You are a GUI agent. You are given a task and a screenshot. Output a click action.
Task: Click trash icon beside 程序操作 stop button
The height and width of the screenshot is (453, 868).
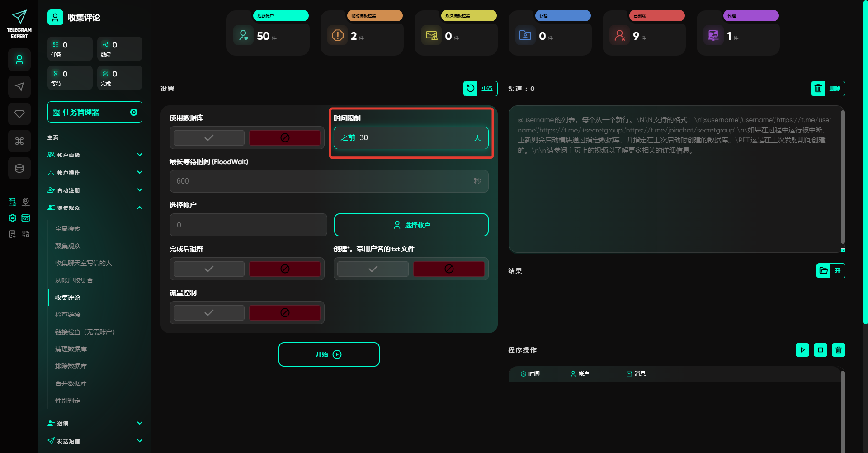coord(838,350)
